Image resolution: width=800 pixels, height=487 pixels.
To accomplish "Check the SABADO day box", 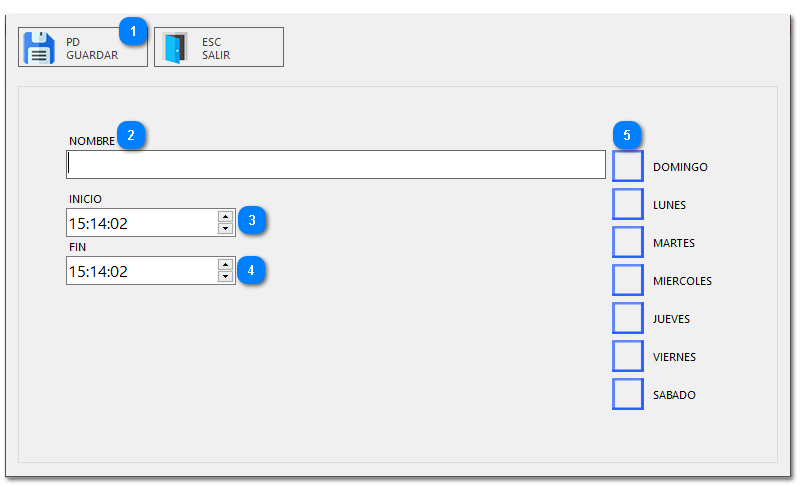I will 628,394.
